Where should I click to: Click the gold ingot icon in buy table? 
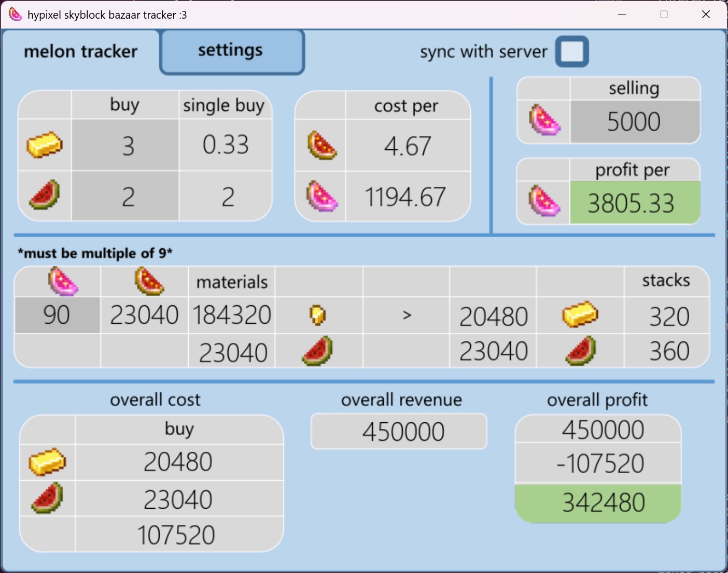point(45,145)
